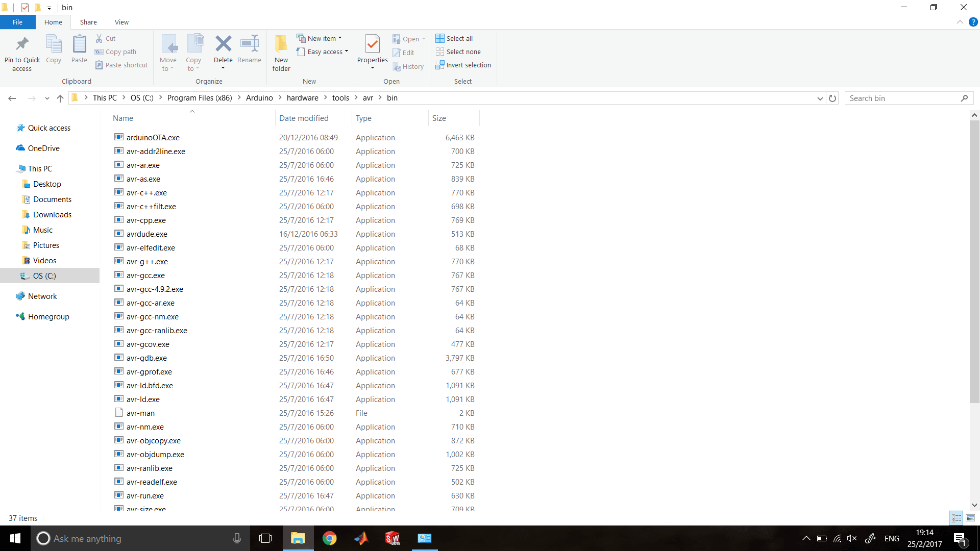Sort files by Type column header
The width and height of the screenshot is (980, 551).
click(390, 118)
